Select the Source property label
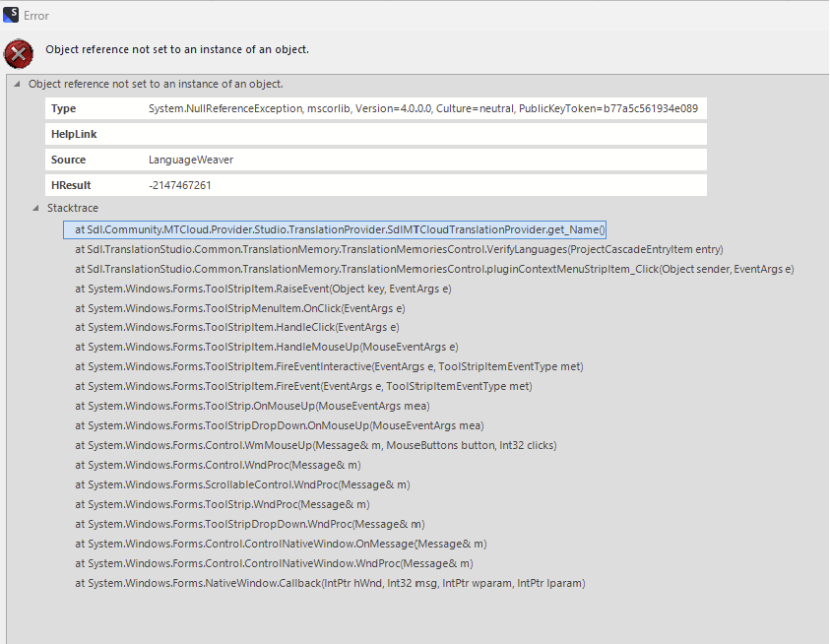 pos(68,160)
